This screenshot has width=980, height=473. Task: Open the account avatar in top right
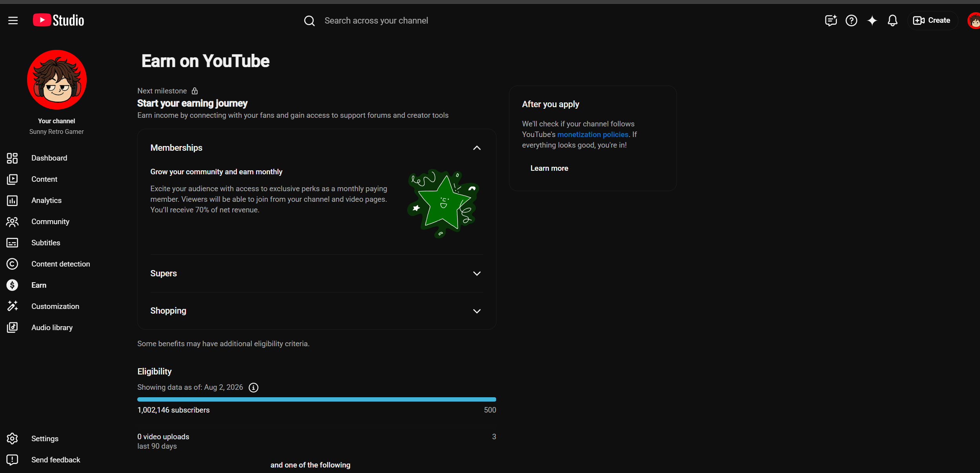point(974,20)
